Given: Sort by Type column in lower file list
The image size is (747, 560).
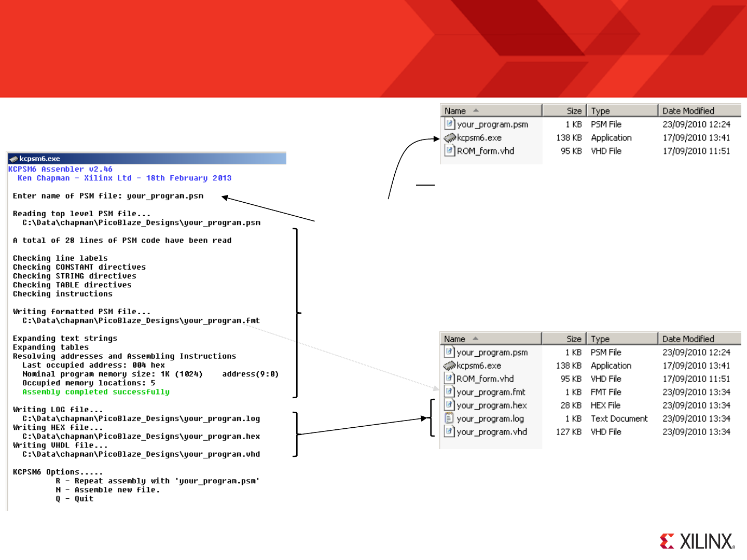Looking at the screenshot, I should pyautogui.click(x=622, y=339).
